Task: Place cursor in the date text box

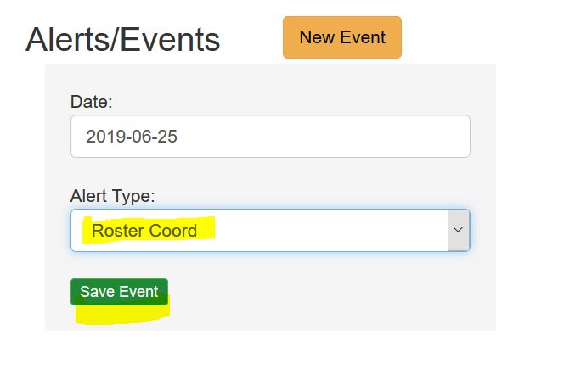Action: tap(270, 137)
